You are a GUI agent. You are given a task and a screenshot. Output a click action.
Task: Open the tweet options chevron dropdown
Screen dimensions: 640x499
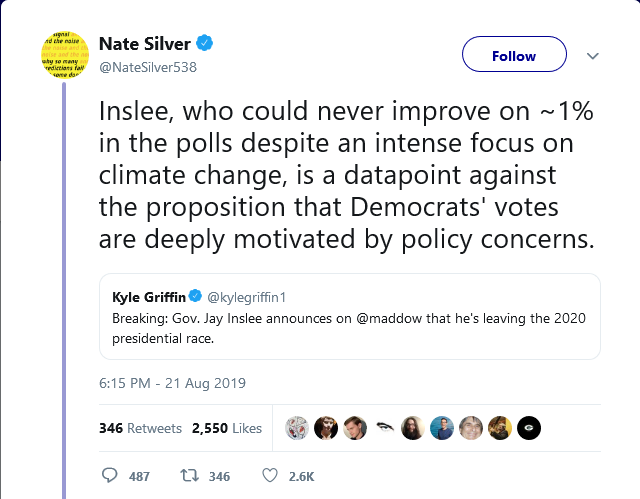coord(593,55)
